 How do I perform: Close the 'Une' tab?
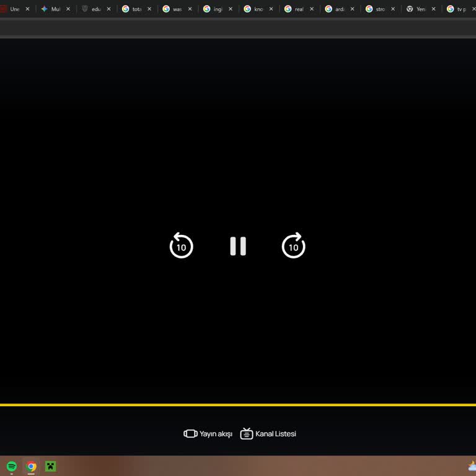pyautogui.click(x=27, y=9)
